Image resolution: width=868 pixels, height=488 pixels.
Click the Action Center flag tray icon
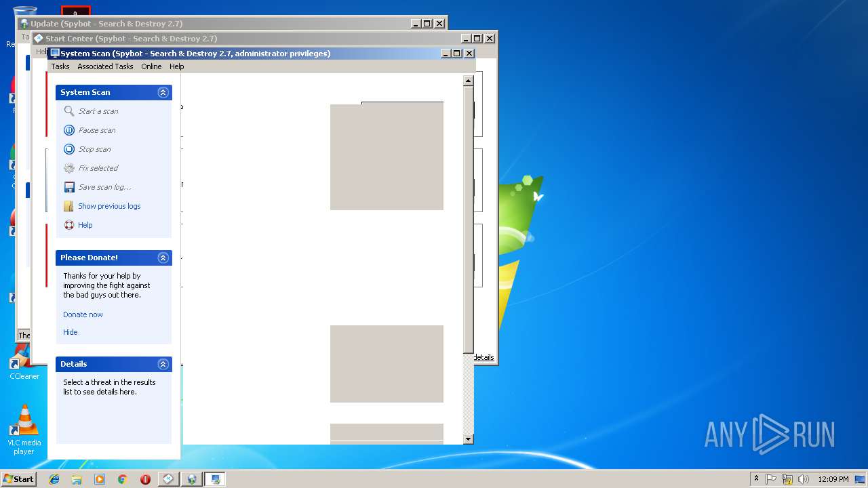(772, 479)
